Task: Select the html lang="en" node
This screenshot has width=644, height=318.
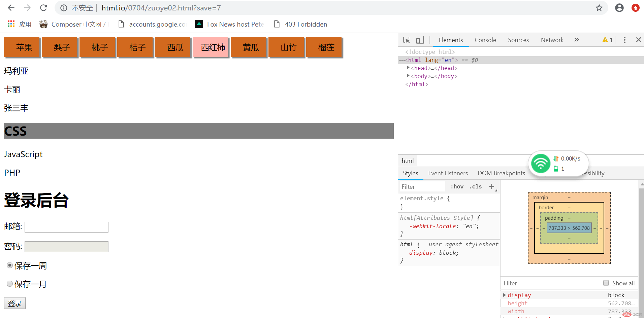Action: (521, 60)
